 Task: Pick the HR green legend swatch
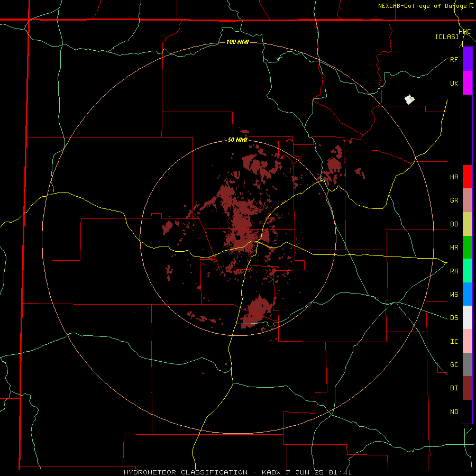pos(467,248)
